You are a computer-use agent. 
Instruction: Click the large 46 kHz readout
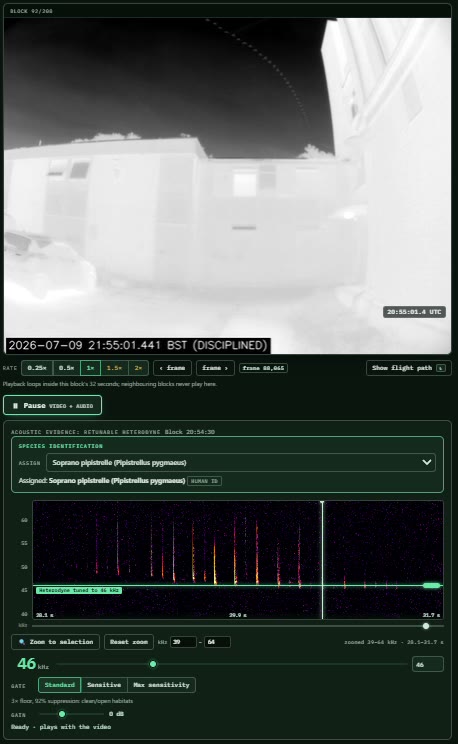(33, 663)
